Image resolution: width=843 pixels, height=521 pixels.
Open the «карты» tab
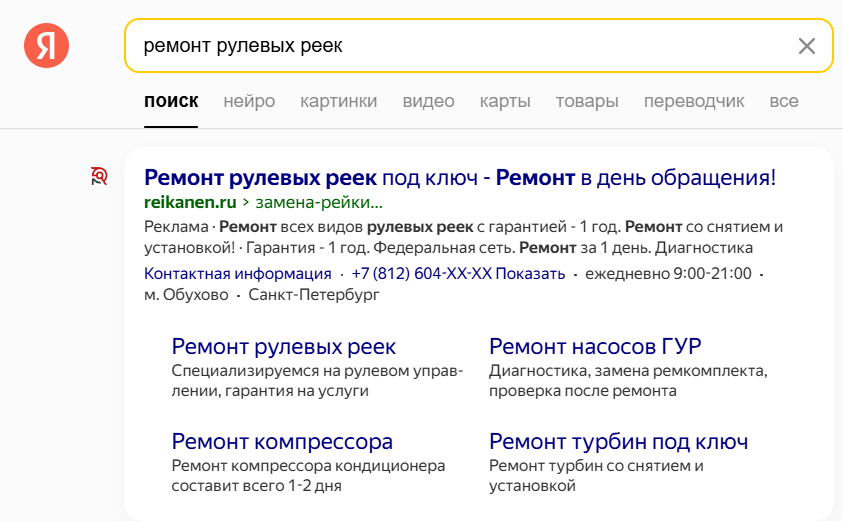click(x=505, y=101)
